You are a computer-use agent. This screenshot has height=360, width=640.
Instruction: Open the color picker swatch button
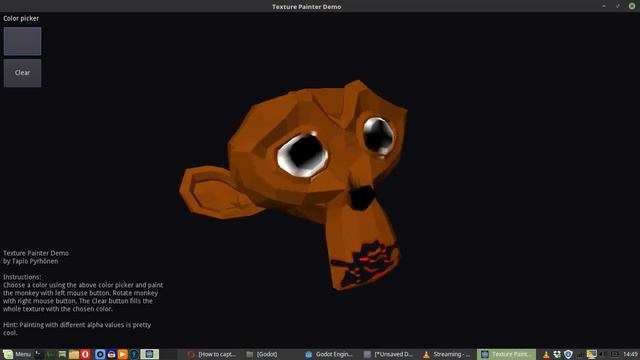[22, 41]
